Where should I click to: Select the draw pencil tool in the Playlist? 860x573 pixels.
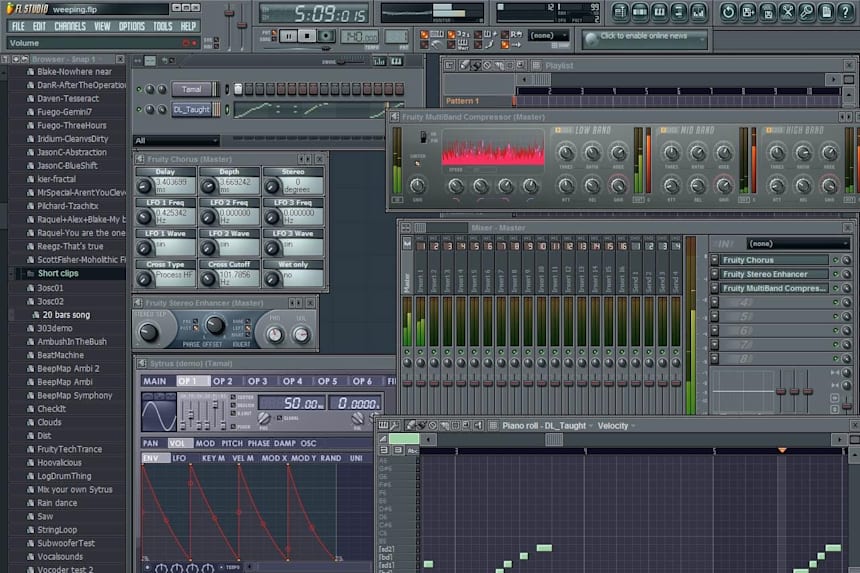pos(464,65)
